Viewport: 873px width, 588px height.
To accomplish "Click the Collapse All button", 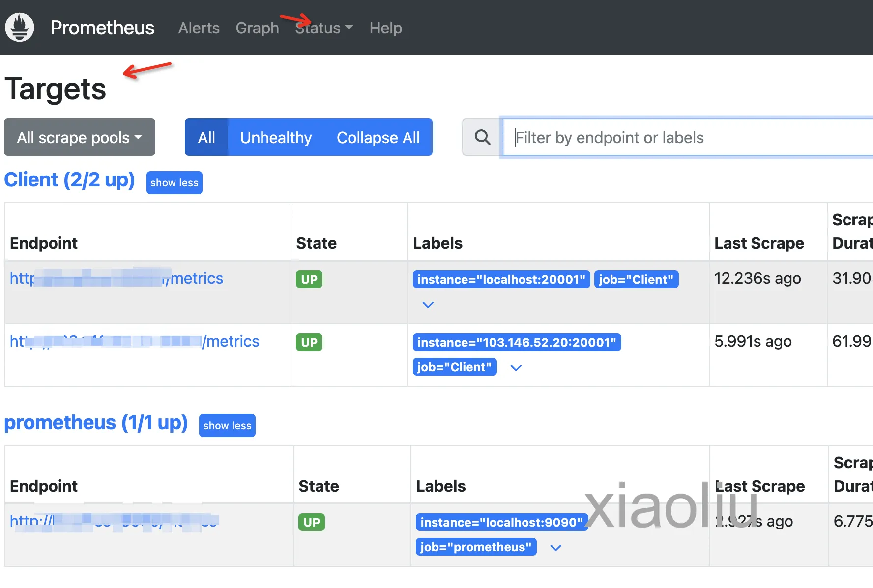I will (378, 137).
